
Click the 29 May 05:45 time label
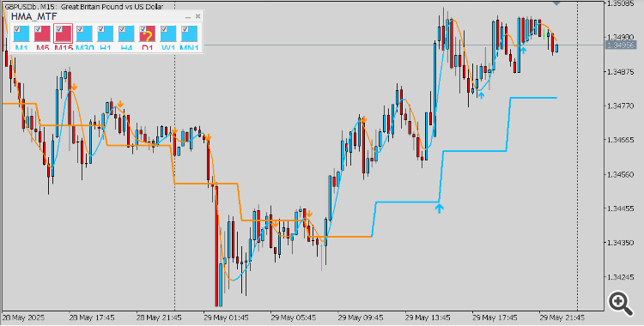294,317
